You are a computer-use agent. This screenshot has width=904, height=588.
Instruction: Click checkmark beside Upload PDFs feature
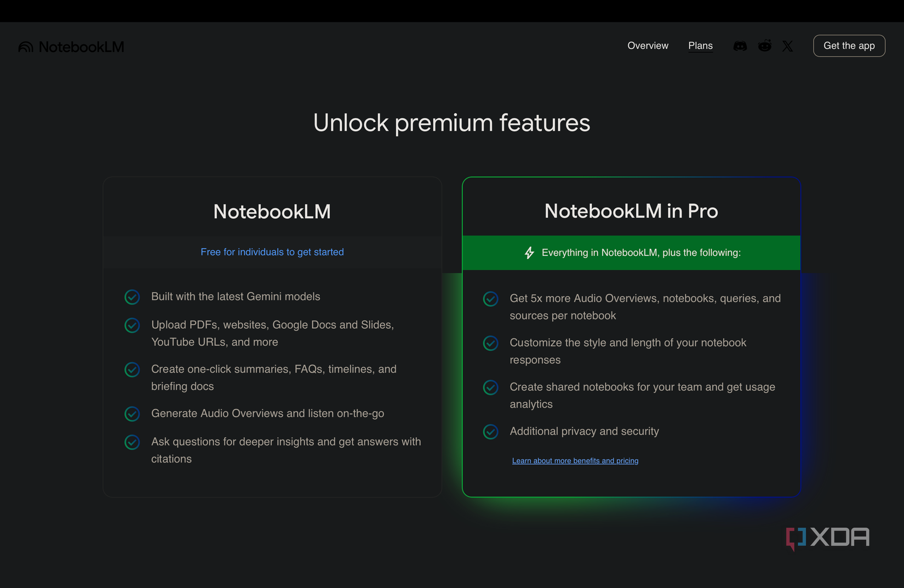click(x=132, y=326)
